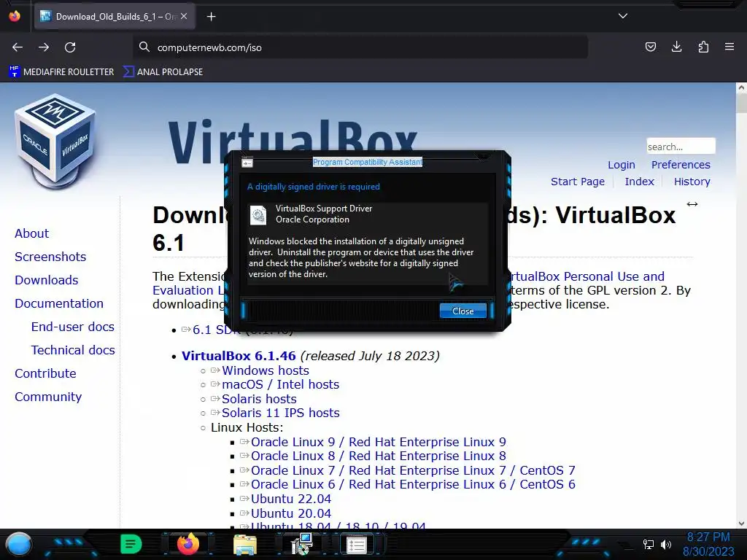
Task: Go to Start Page link
Action: 578,182
